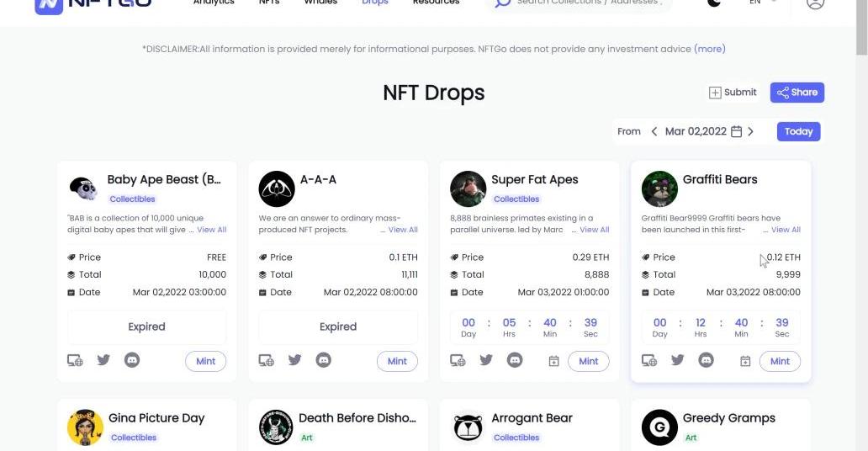This screenshot has width=868, height=451.
Task: Mint Super Fat Apes
Action: [x=589, y=361]
